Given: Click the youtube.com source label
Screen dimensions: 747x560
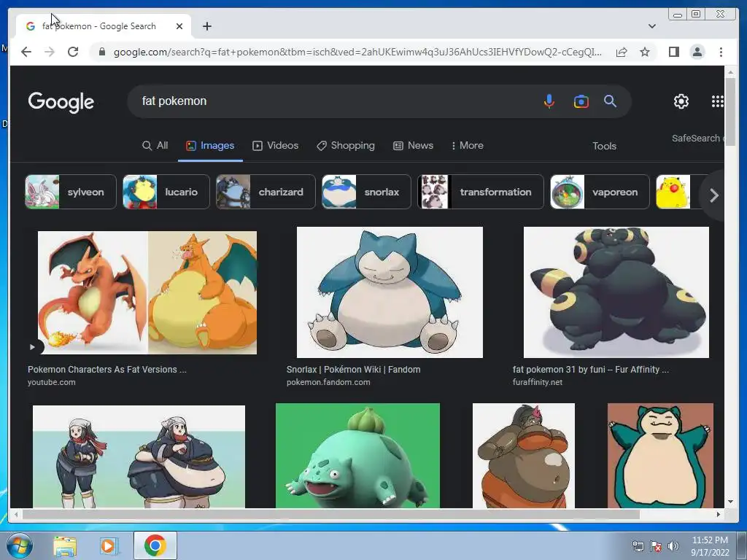Looking at the screenshot, I should [x=52, y=382].
